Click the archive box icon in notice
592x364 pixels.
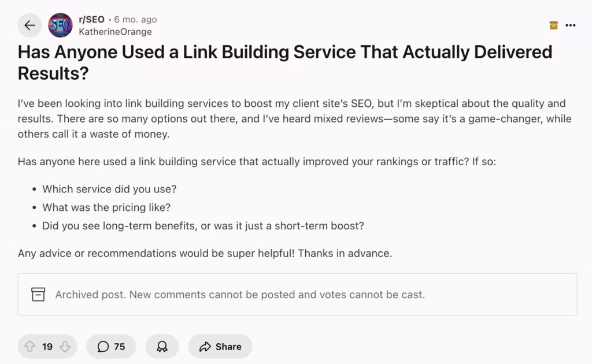(38, 294)
